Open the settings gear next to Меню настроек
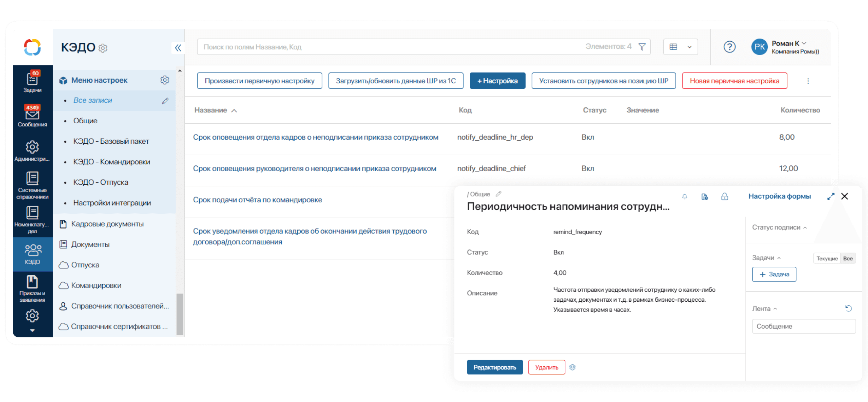 coord(165,80)
